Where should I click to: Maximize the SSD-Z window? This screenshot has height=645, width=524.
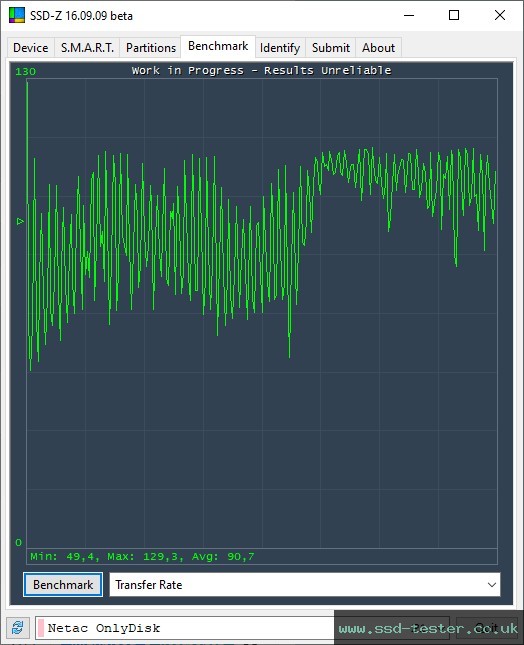(x=454, y=16)
